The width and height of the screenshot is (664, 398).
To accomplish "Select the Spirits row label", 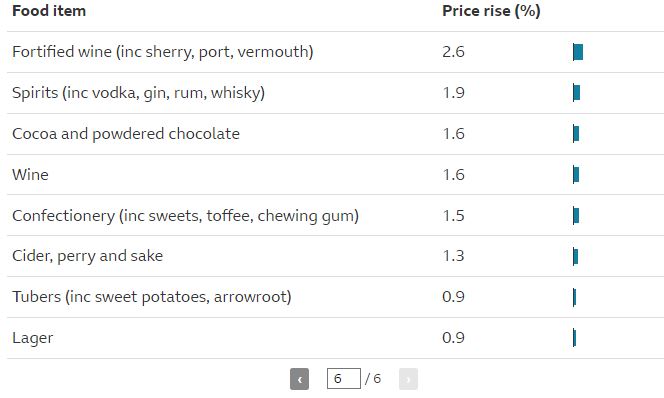I will coord(138,93).
